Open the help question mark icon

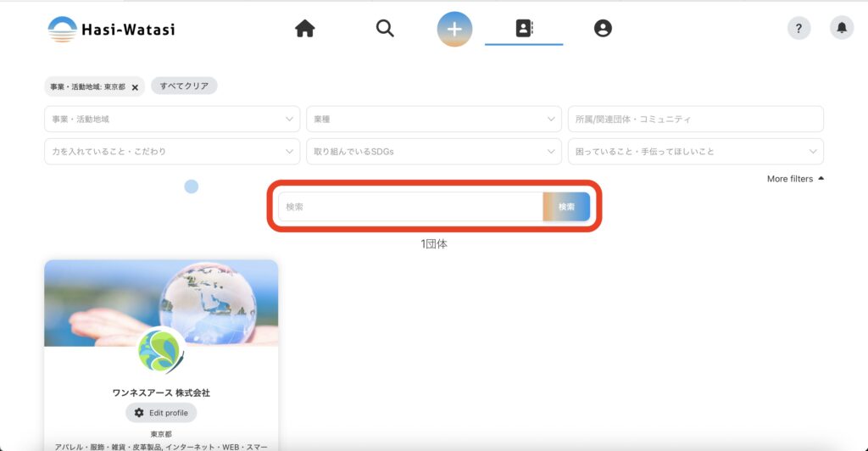(x=798, y=29)
